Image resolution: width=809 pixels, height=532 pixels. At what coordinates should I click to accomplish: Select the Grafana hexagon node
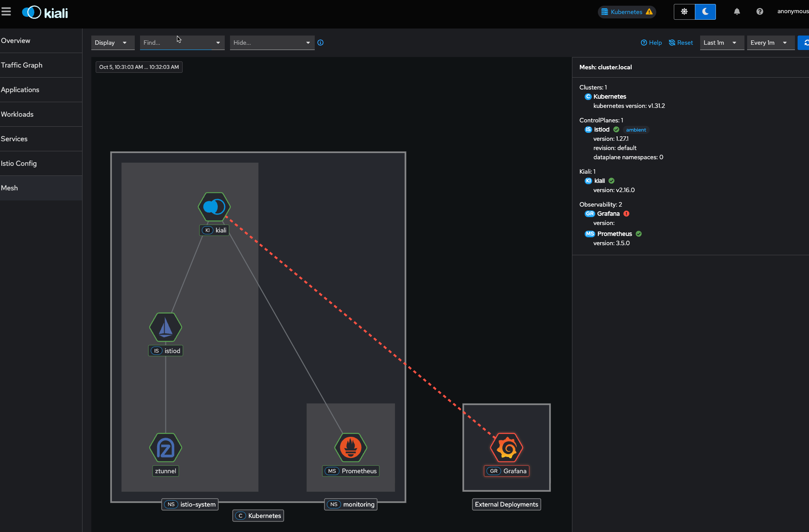tap(507, 447)
